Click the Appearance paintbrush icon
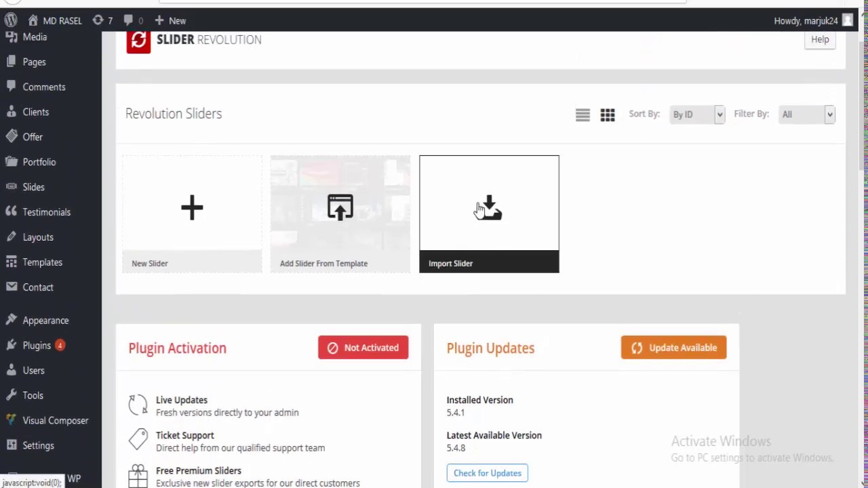This screenshot has height=488, width=868. [x=11, y=321]
